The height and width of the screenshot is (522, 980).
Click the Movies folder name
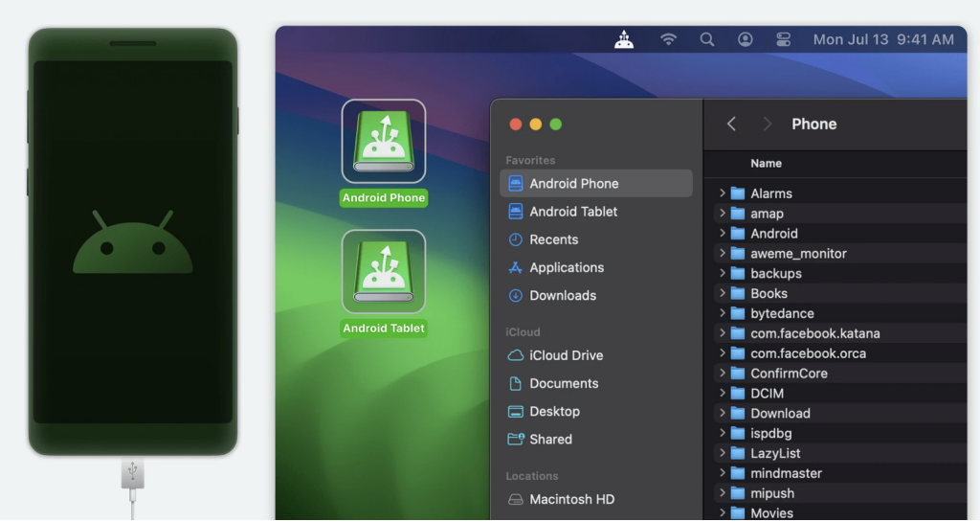[x=772, y=513]
